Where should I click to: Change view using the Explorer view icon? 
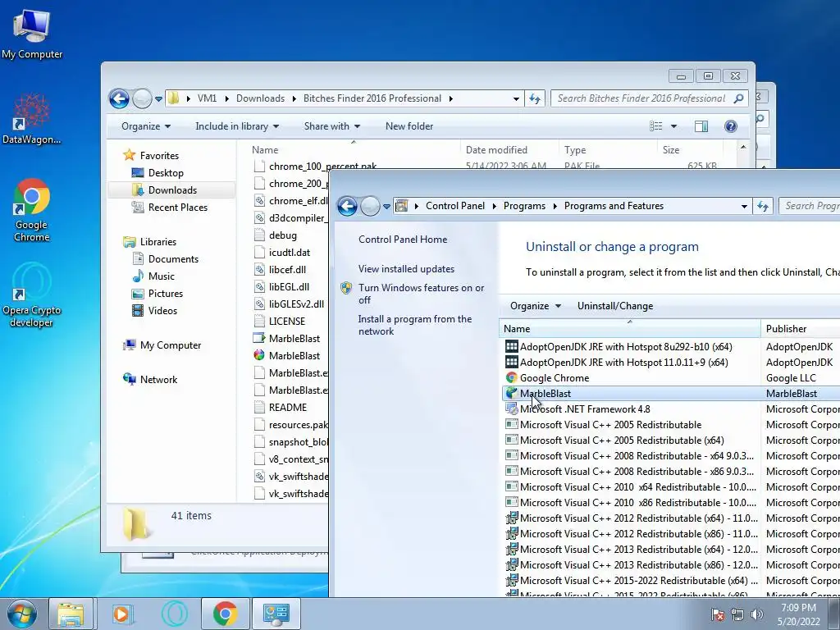tap(656, 126)
